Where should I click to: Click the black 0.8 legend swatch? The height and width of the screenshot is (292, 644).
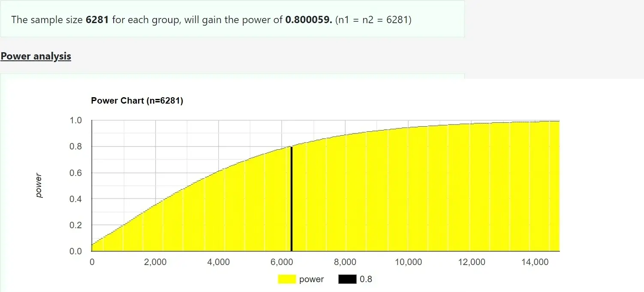(347, 280)
